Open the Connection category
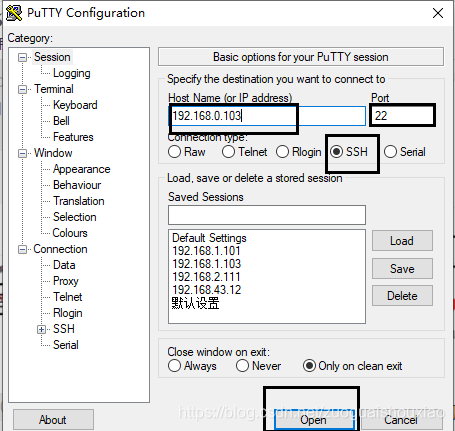455x431 pixels. (x=60, y=249)
